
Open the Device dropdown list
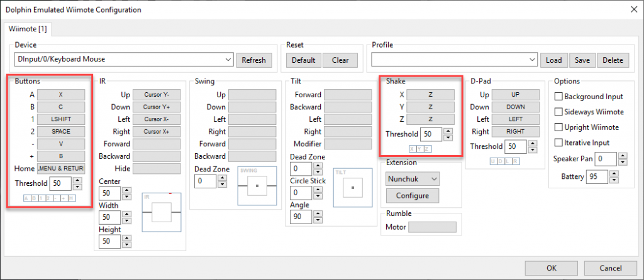[x=228, y=60]
